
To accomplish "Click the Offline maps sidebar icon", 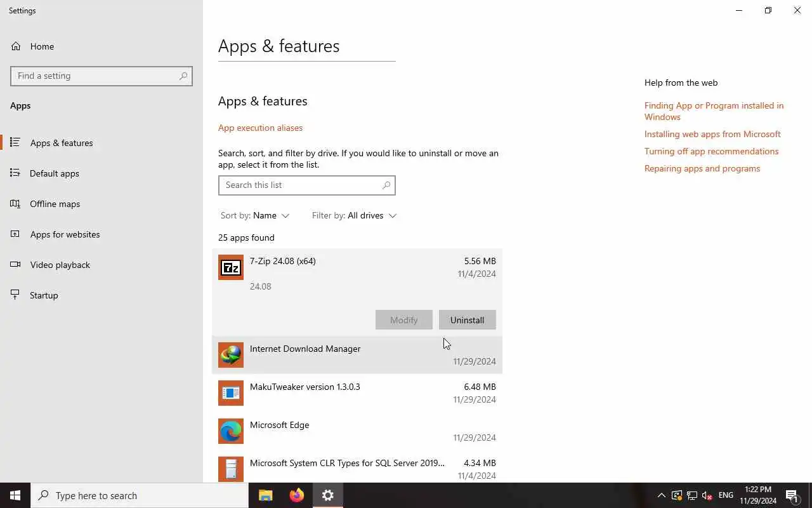I will click(x=15, y=204).
